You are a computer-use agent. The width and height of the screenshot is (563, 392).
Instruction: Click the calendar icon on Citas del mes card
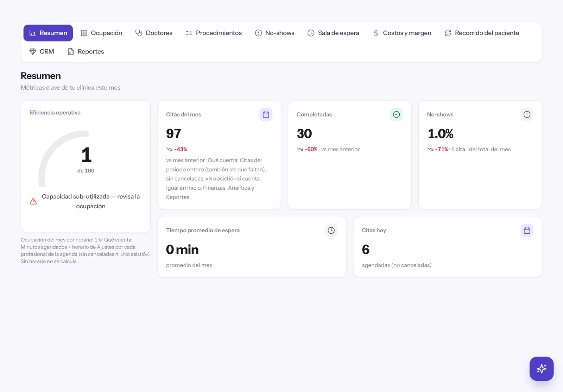[266, 114]
